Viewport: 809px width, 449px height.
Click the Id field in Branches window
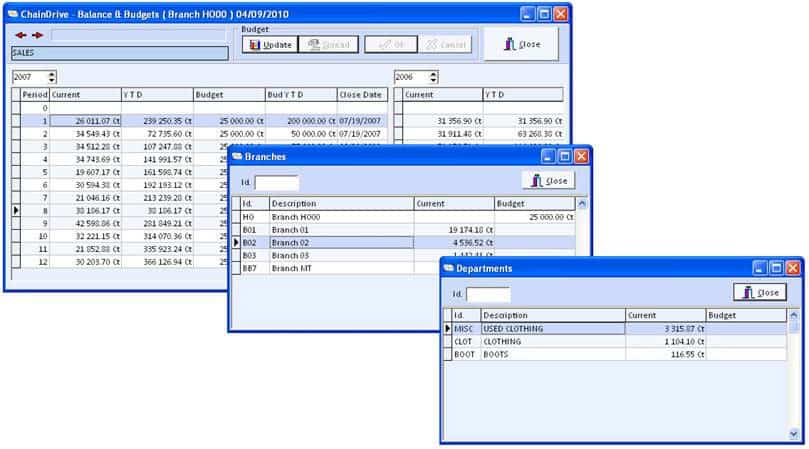point(277,183)
